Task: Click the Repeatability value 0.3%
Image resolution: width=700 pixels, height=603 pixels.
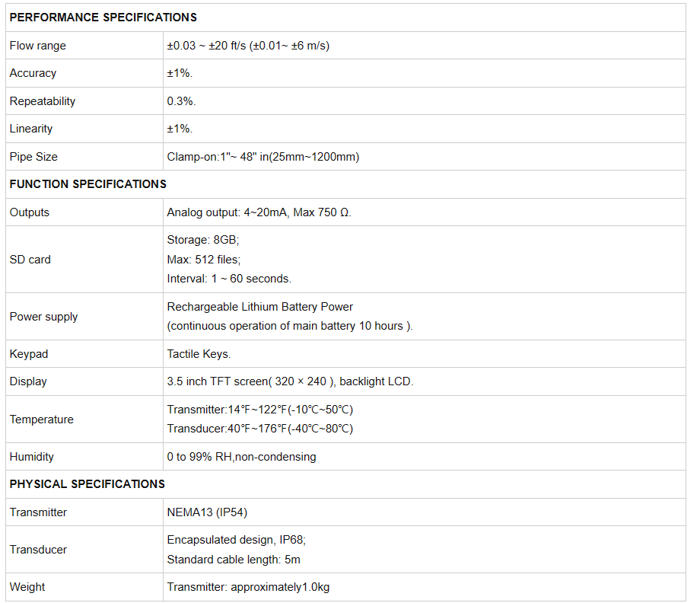Action: (x=181, y=101)
